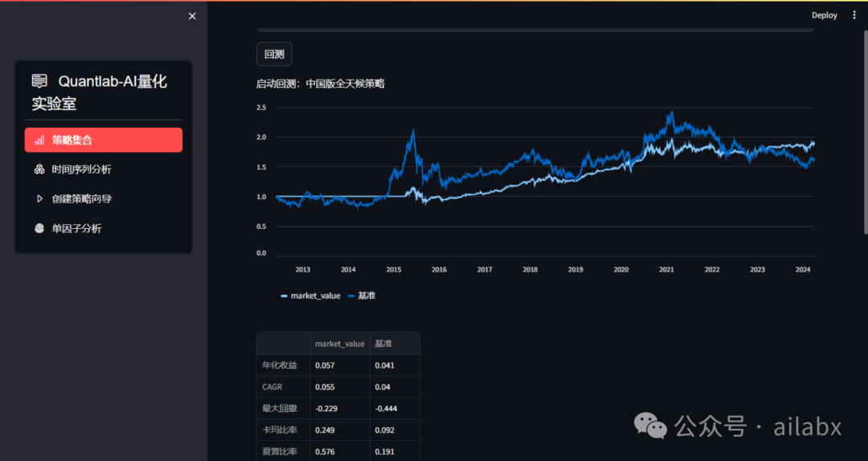Switch to 单因子分析 page

[104, 228]
